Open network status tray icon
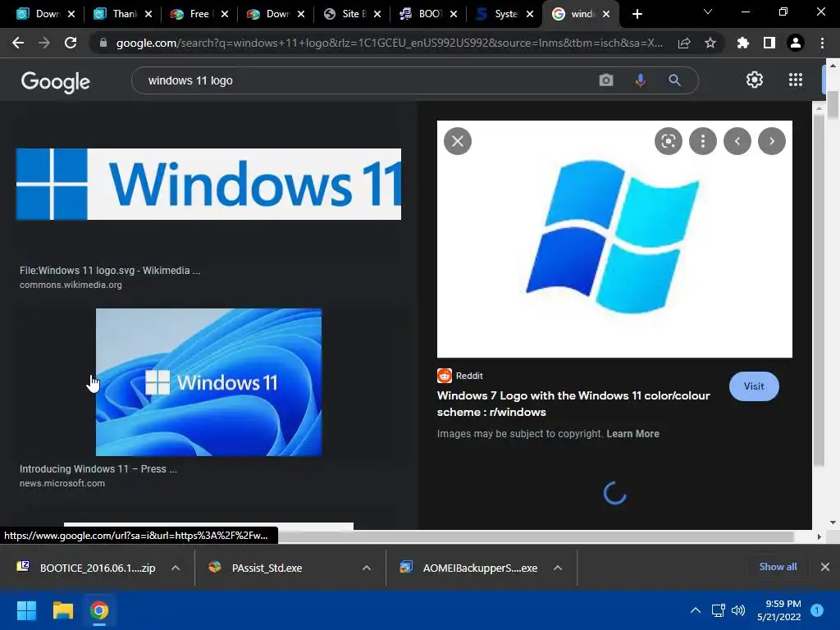The height and width of the screenshot is (630, 840). 718,610
